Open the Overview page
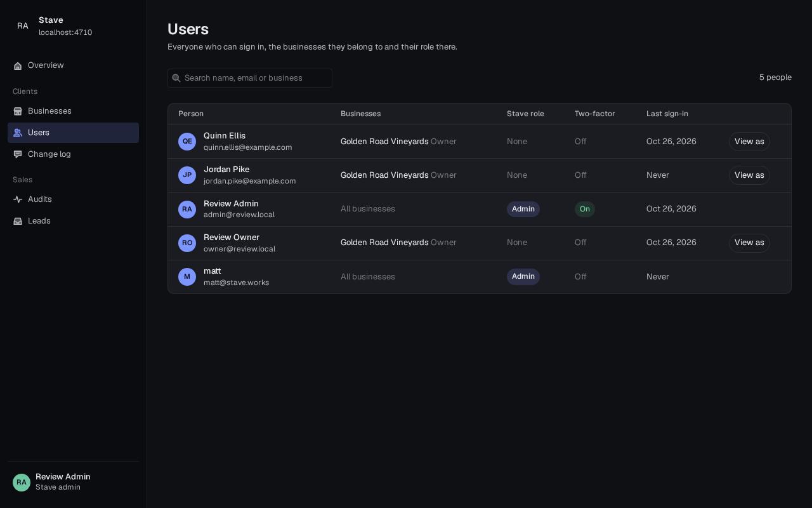 [73, 65]
